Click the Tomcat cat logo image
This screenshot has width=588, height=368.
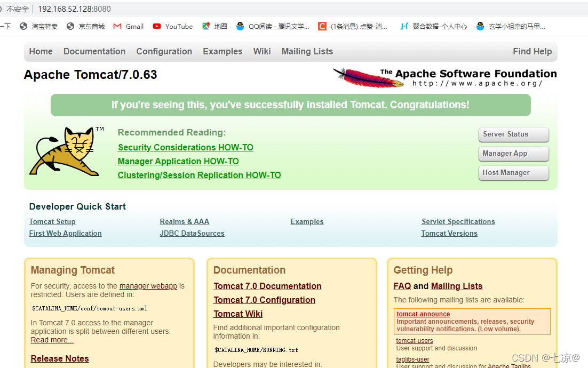tap(66, 151)
